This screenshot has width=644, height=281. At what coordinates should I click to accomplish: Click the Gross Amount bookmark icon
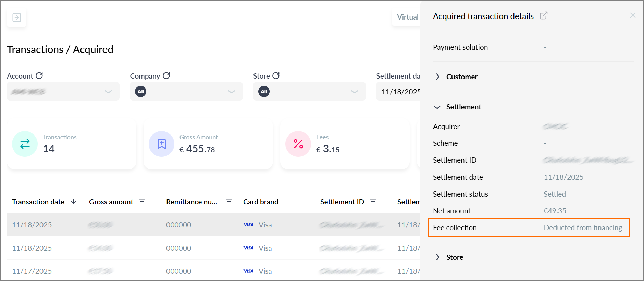coord(161,144)
